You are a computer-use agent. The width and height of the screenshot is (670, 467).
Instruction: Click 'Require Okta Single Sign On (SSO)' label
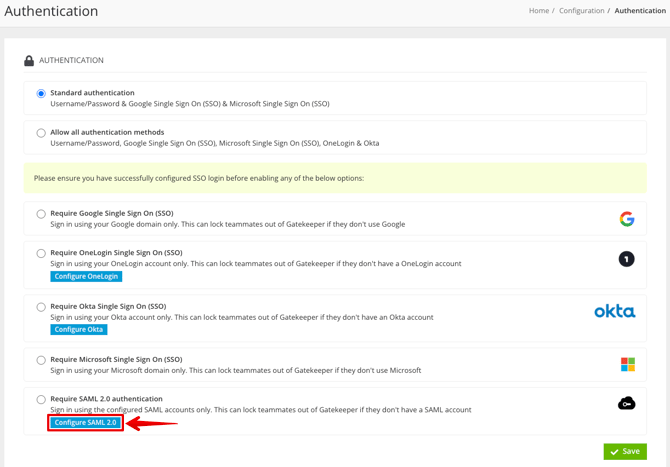[108, 306]
